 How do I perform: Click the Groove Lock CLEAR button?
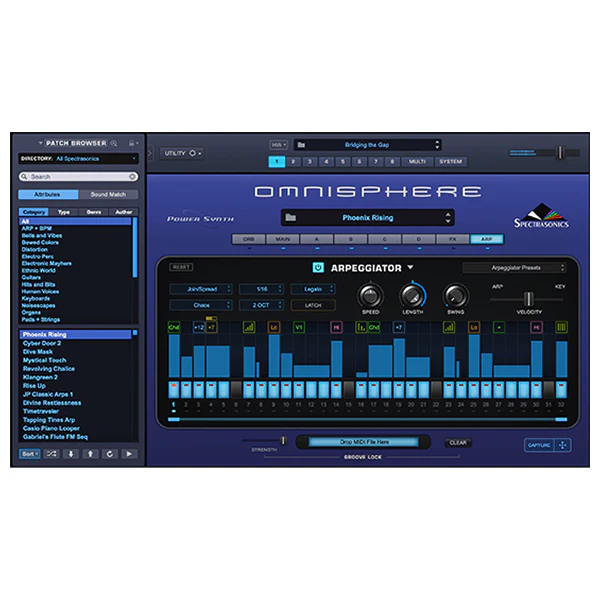pos(458,443)
